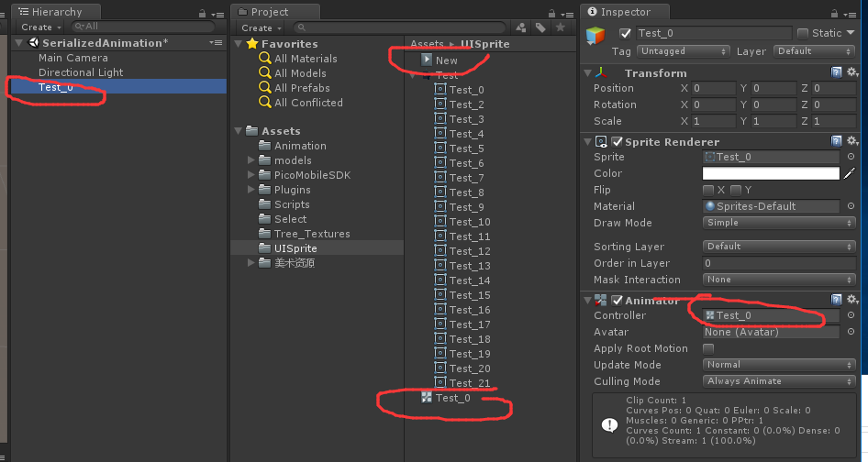The image size is (868, 462).
Task: Click the Order in Layer field
Action: [779, 263]
